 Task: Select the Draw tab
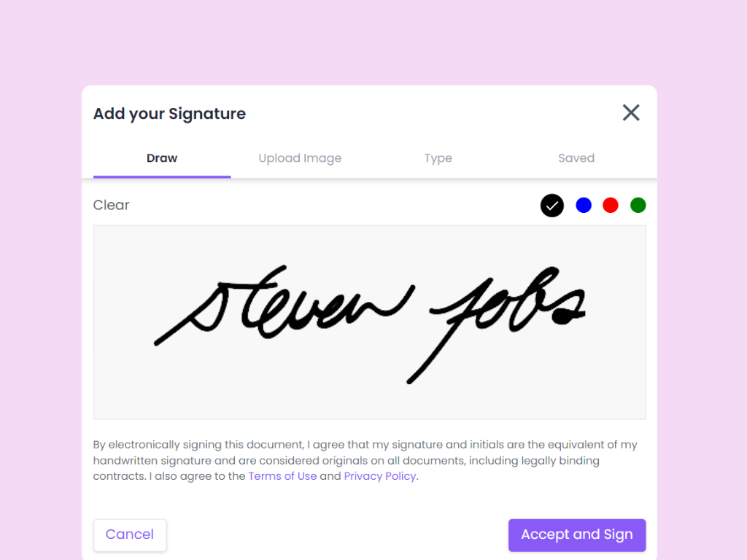161,158
